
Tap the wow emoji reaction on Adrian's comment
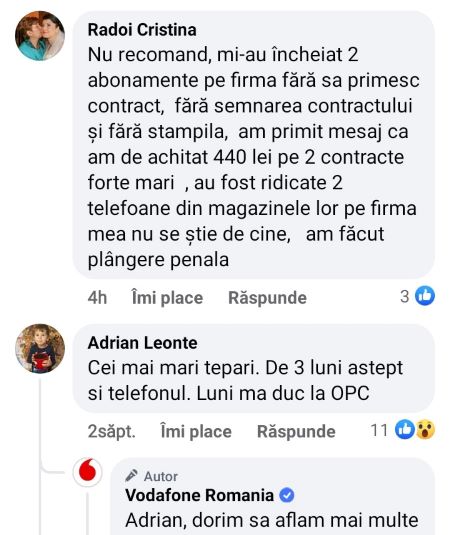coord(425,429)
